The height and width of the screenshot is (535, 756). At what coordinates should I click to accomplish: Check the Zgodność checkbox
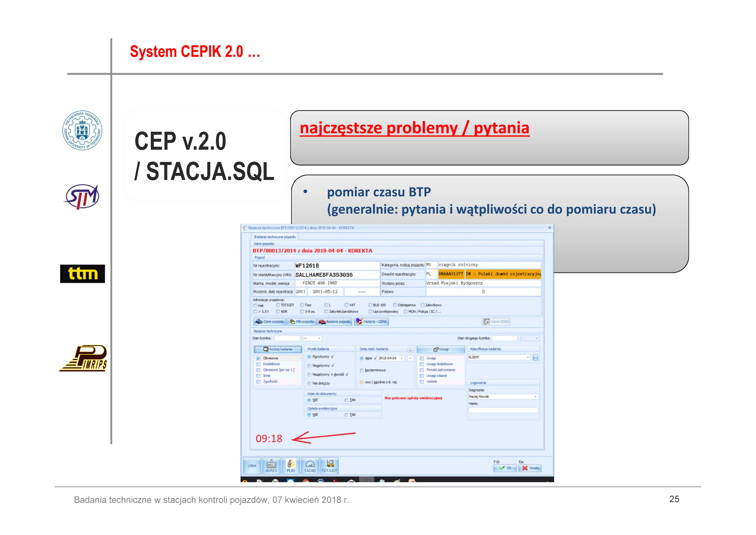pos(258,382)
